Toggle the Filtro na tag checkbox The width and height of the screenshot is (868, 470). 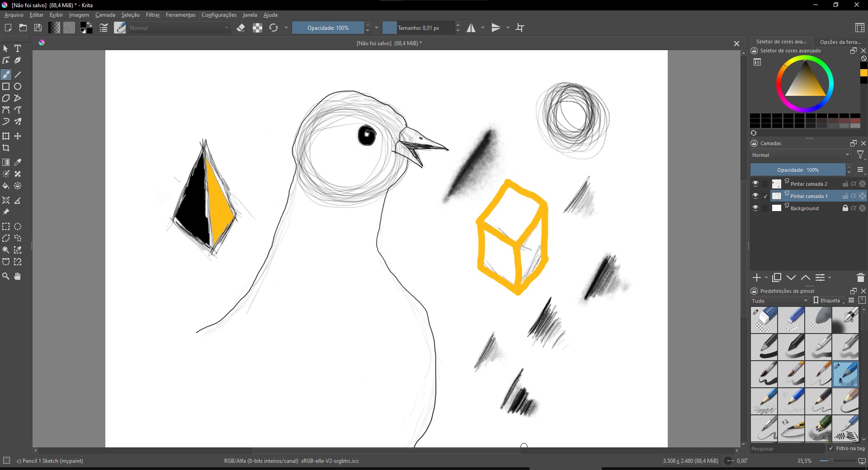[x=831, y=448]
